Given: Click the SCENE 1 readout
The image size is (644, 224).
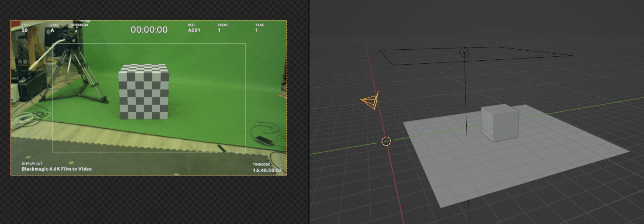Looking at the screenshot, I should point(223,28).
